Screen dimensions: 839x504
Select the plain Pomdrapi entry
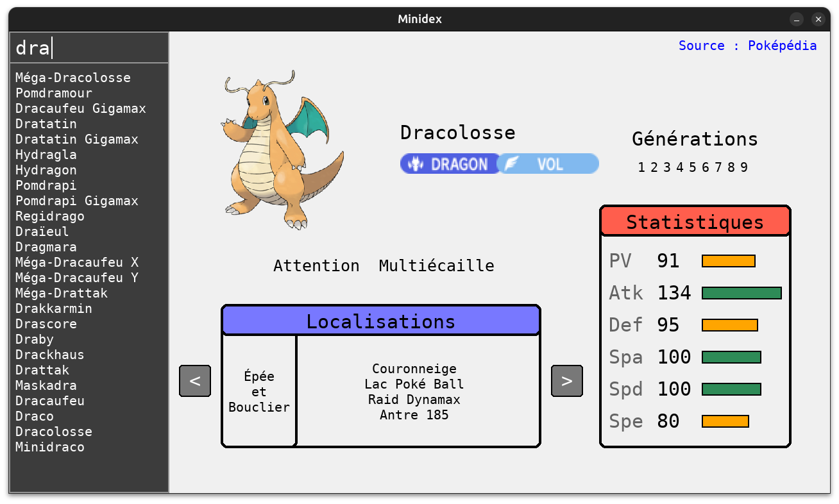46,185
